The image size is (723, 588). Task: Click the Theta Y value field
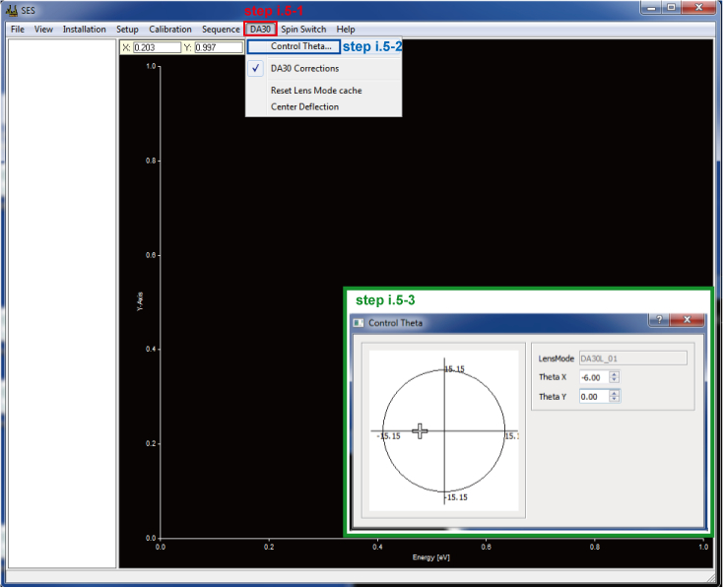pos(593,396)
